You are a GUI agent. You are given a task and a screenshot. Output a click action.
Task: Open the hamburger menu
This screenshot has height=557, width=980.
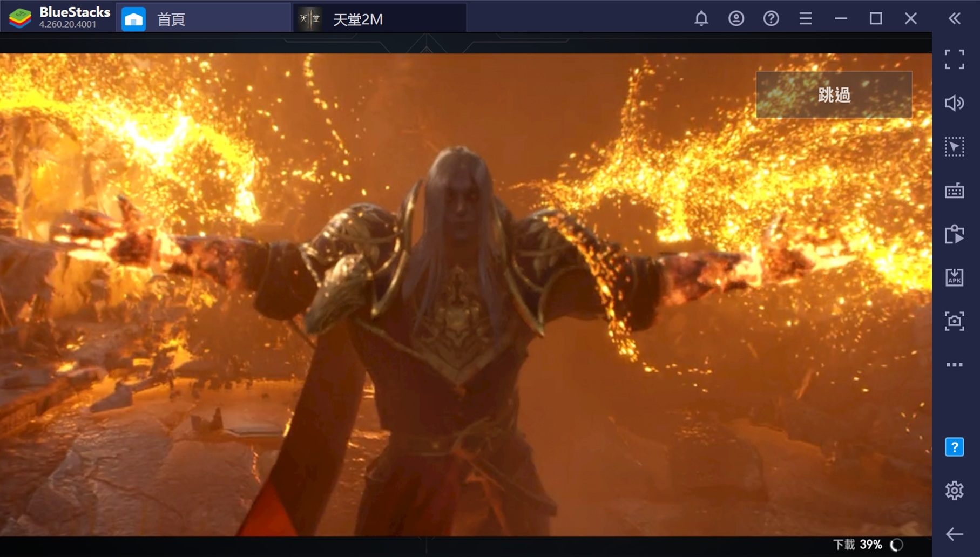806,18
